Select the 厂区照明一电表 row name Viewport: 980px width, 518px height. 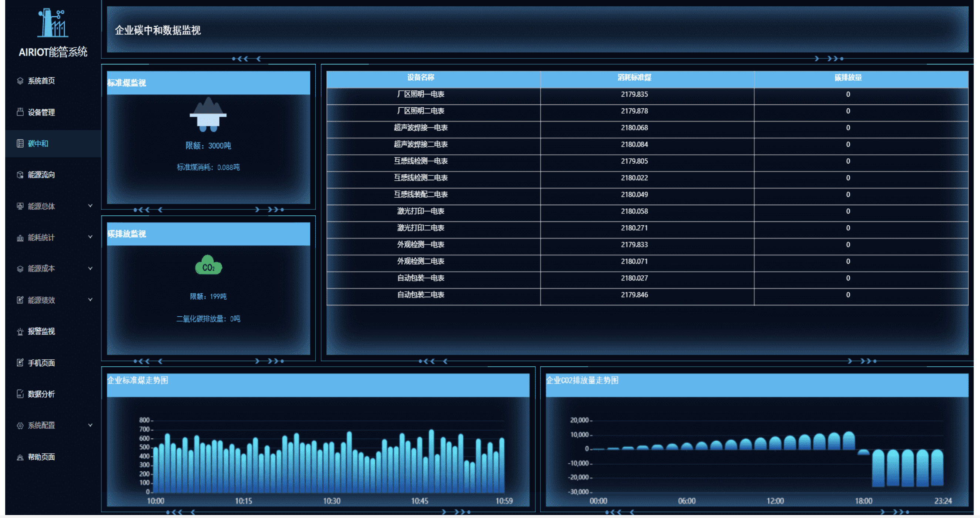[x=420, y=94]
